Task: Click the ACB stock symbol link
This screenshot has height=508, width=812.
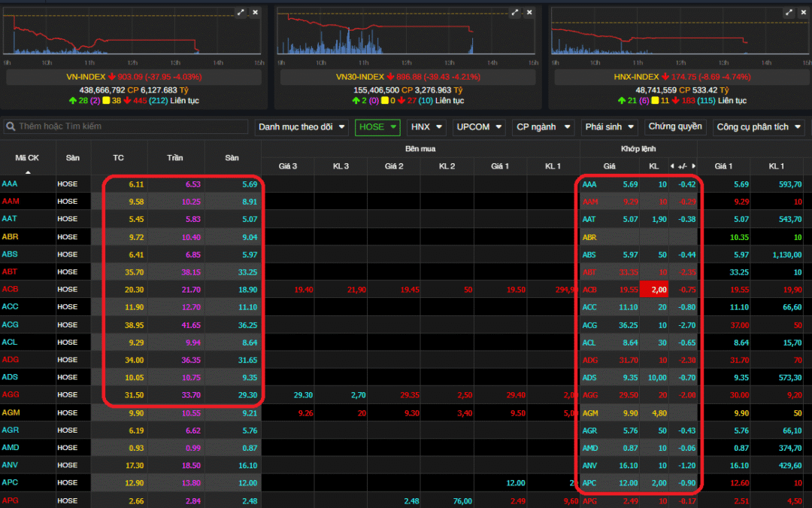Action: click(11, 289)
